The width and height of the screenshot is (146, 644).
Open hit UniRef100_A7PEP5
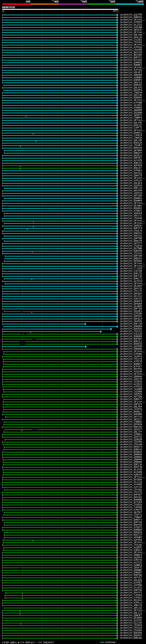click(131, 22)
